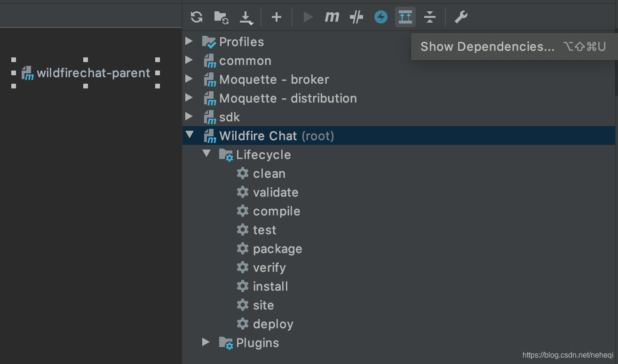Select the verify lifecycle goal
Image resolution: width=618 pixels, height=364 pixels.
click(x=269, y=268)
